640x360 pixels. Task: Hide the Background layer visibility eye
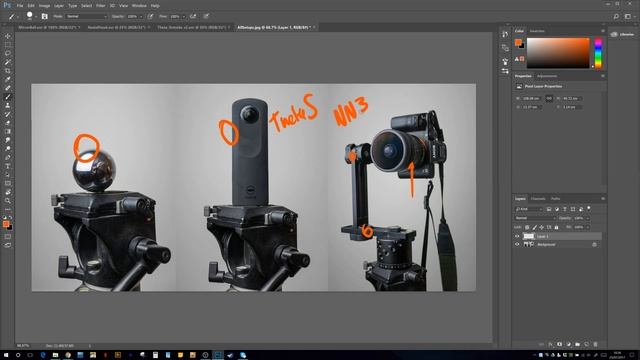coord(517,244)
